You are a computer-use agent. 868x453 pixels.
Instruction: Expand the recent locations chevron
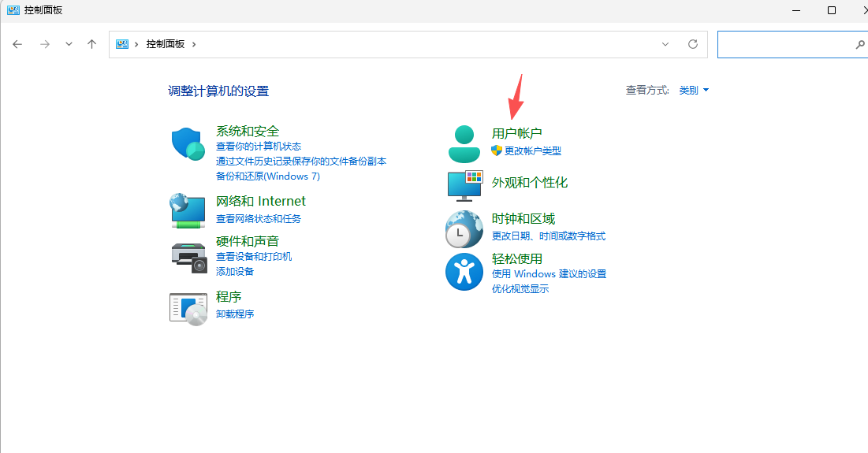[69, 44]
